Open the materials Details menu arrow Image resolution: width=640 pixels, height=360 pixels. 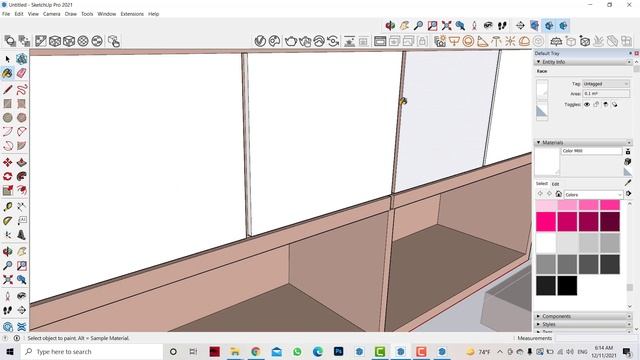(628, 194)
